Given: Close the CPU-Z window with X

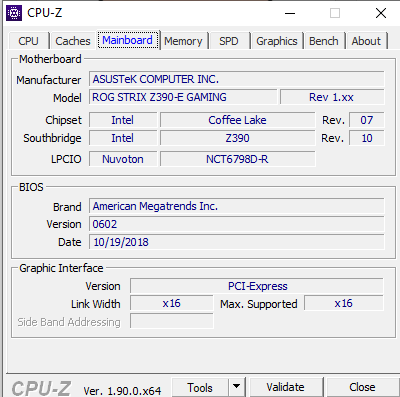Looking at the screenshot, I should pyautogui.click(x=381, y=13).
